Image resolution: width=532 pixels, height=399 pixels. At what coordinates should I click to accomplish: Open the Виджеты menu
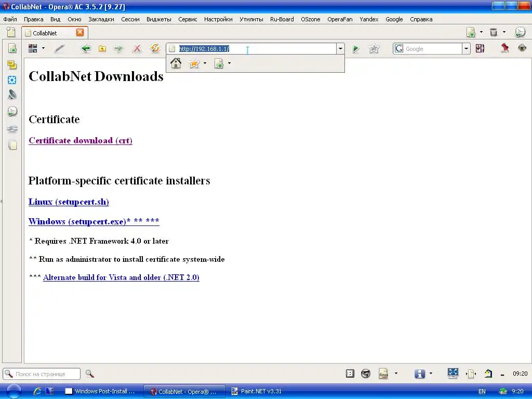[x=159, y=19]
